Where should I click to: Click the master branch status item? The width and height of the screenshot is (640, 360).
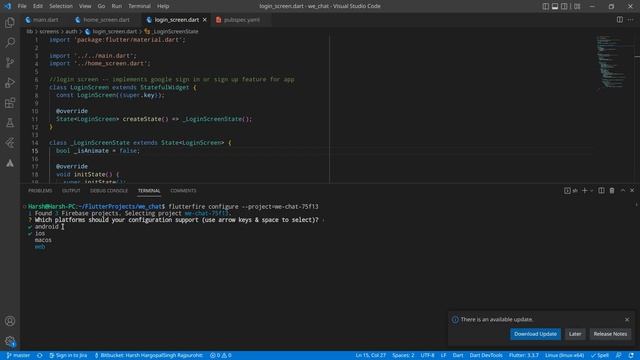(x=18, y=356)
